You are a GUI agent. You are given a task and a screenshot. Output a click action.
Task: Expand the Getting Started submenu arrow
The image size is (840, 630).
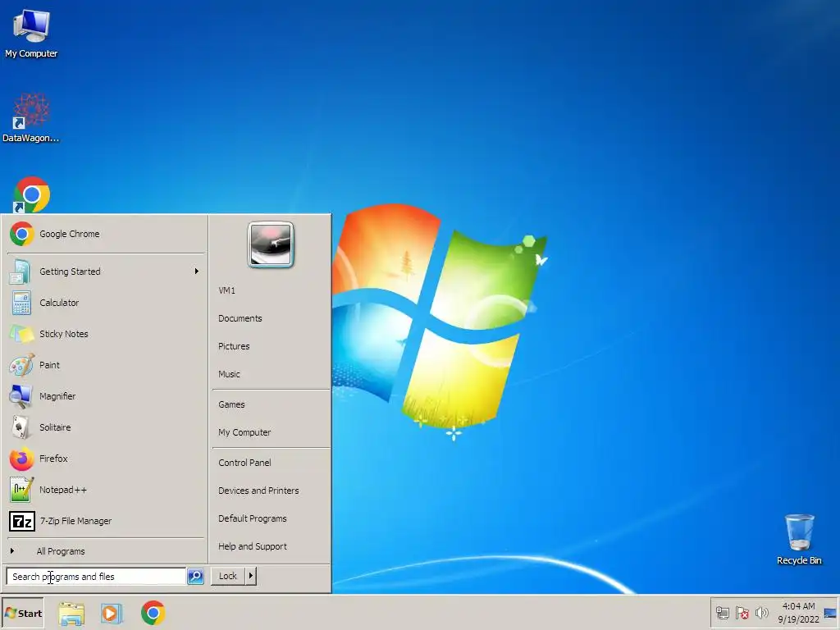(197, 272)
